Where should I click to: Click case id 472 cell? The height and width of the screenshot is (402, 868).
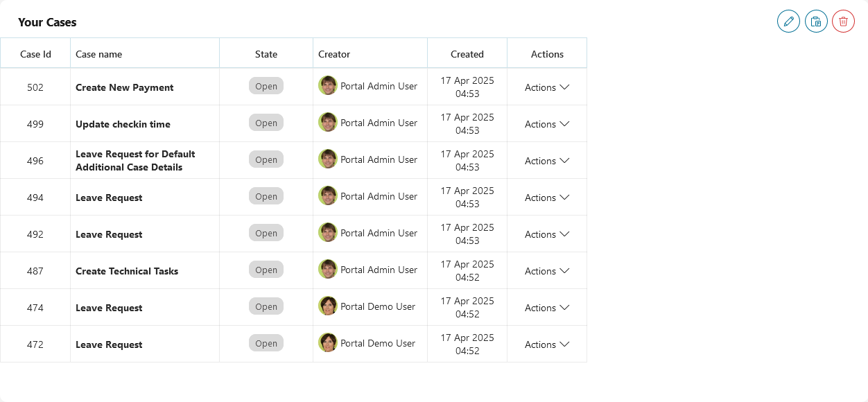(x=35, y=344)
